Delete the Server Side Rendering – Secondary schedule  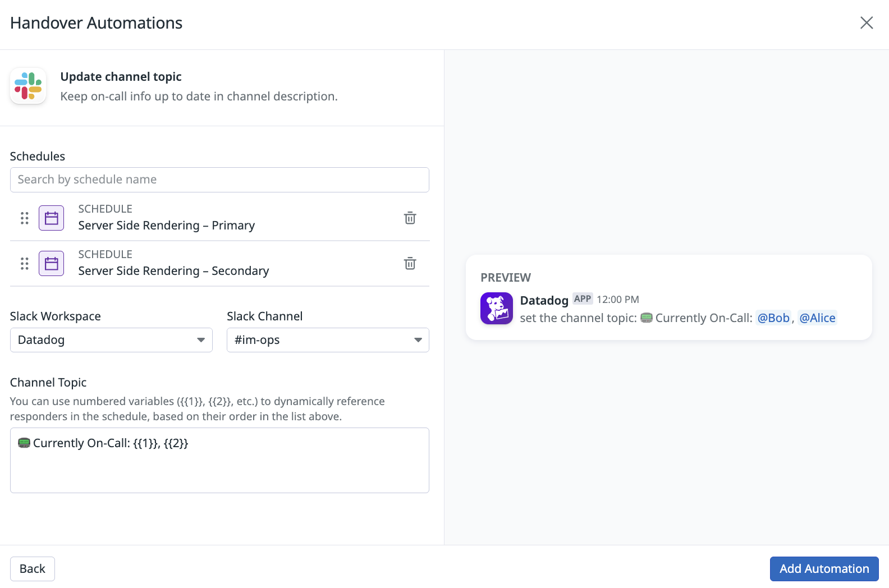click(410, 263)
